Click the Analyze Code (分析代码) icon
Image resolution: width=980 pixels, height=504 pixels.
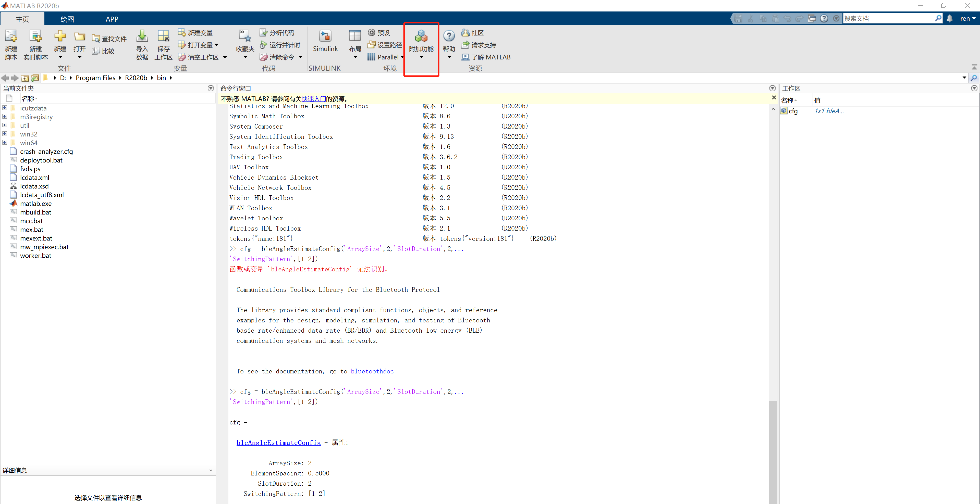click(263, 33)
